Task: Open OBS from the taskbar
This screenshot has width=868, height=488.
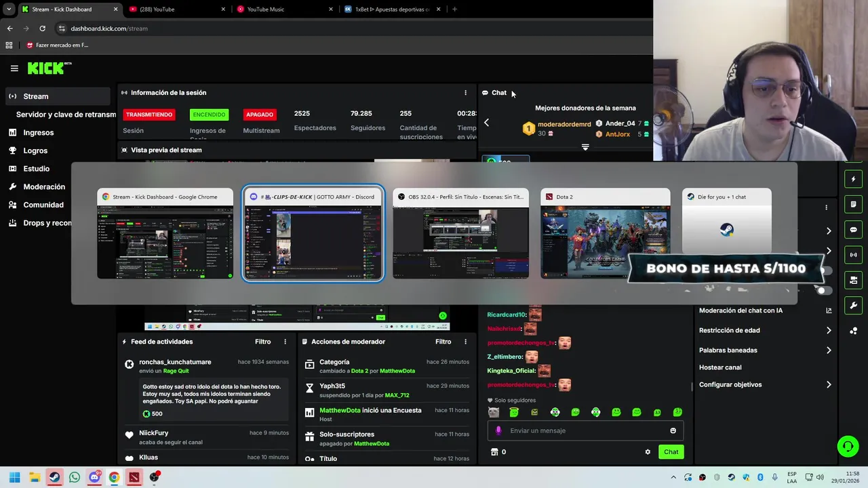Action: (x=154, y=477)
